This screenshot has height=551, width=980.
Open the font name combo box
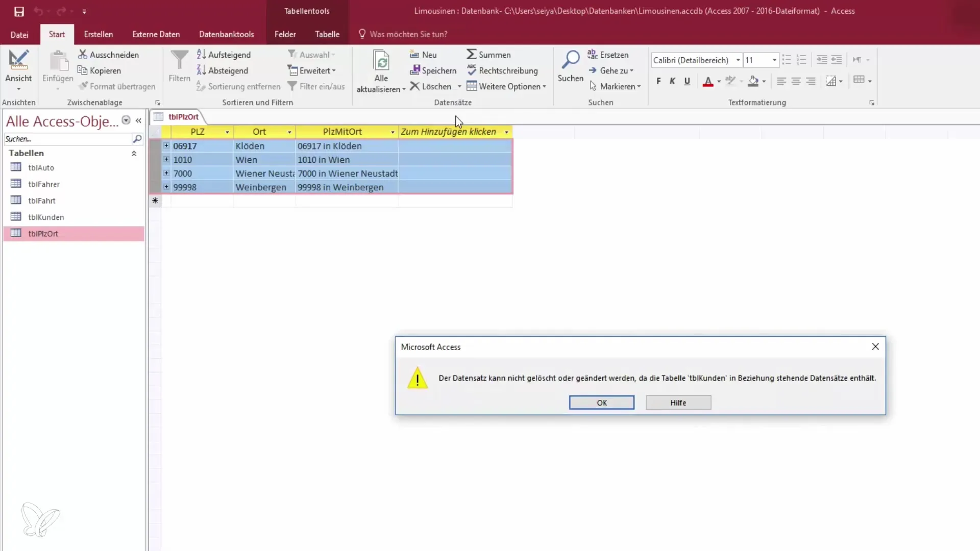[696, 60]
